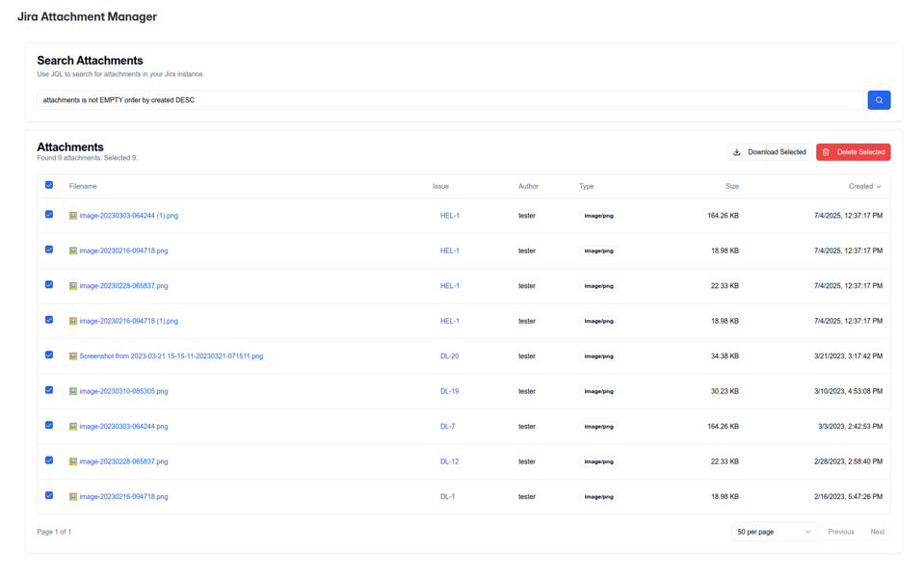The height and width of the screenshot is (578, 924).
Task: Toggle the select-all checkbox in table header
Action: click(49, 185)
